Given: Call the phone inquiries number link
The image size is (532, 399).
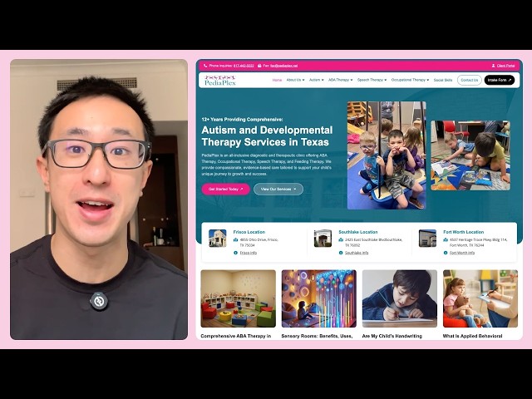Looking at the screenshot, I should click(244, 66).
